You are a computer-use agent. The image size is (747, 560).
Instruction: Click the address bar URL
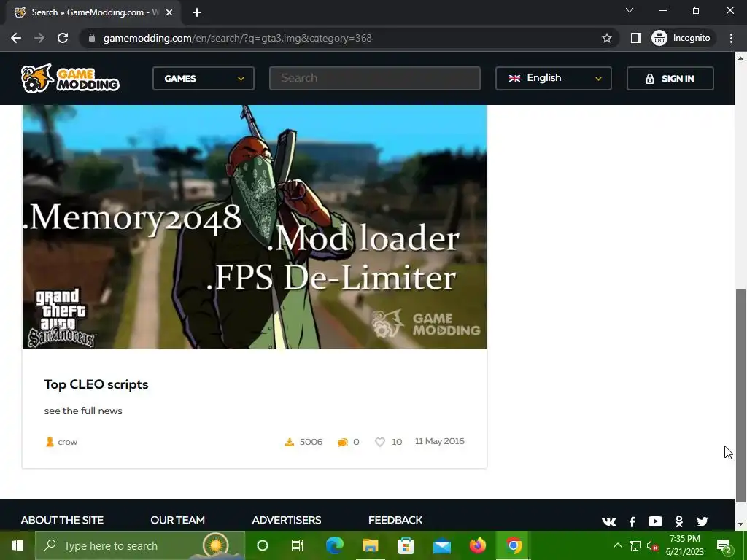pyautogui.click(x=237, y=38)
